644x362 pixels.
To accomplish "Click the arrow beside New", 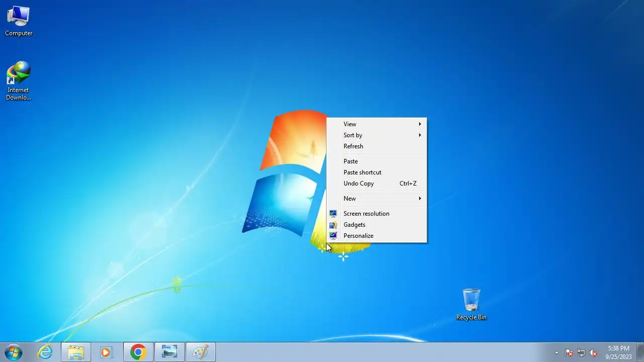I will tap(420, 199).
